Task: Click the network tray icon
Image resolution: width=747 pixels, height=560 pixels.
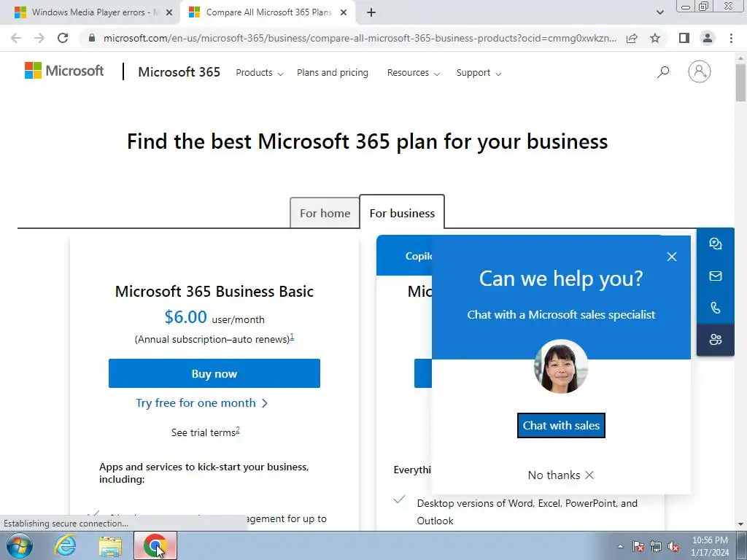Action: [x=656, y=546]
